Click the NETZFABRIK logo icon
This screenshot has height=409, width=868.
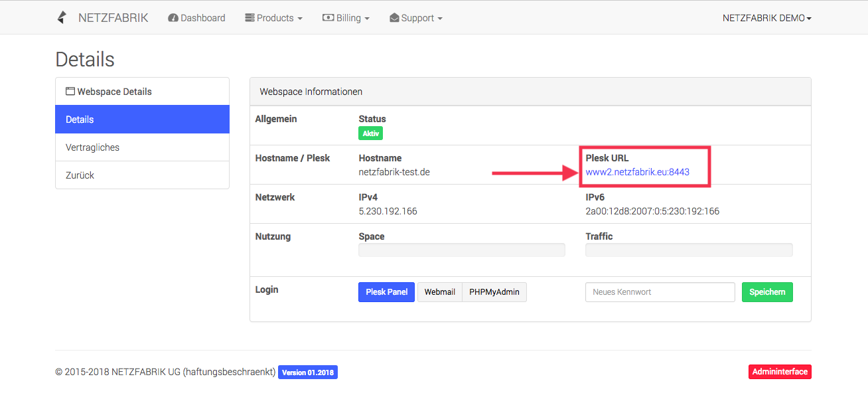tap(62, 18)
